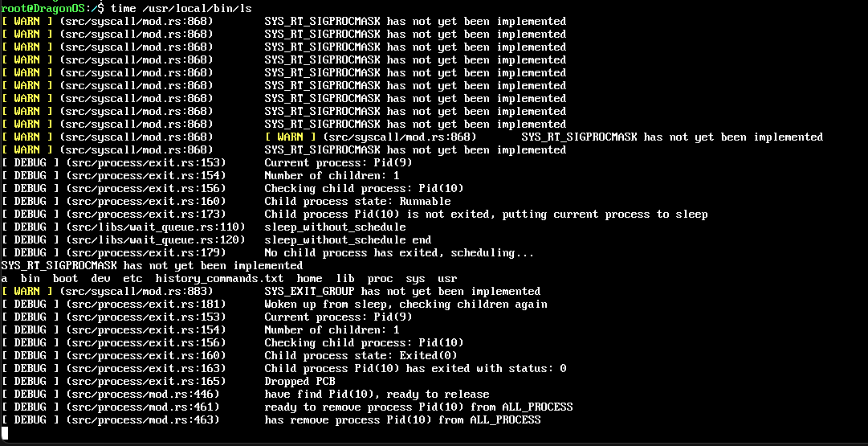Screen dimensions: 868x446
Task: Select the proc directory name
Action: coord(380,278)
